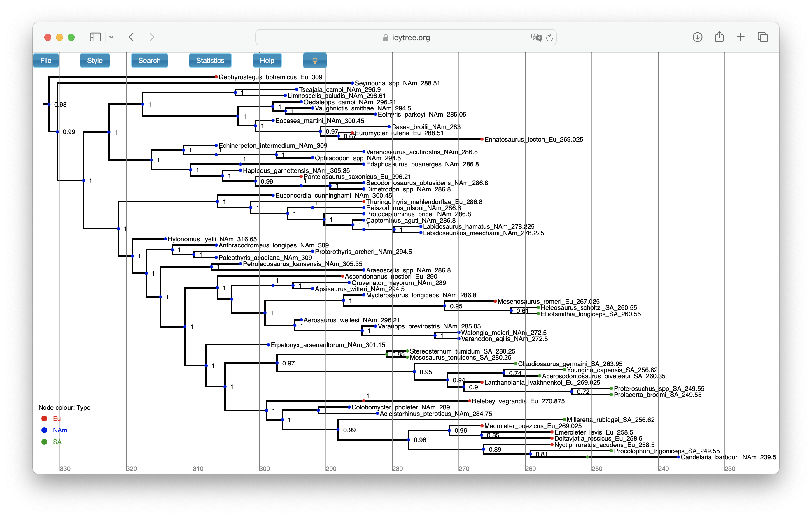The width and height of the screenshot is (812, 517).
Task: Click Araeoscelis_spp_NAm_286.8 tip label
Action: [x=408, y=271]
